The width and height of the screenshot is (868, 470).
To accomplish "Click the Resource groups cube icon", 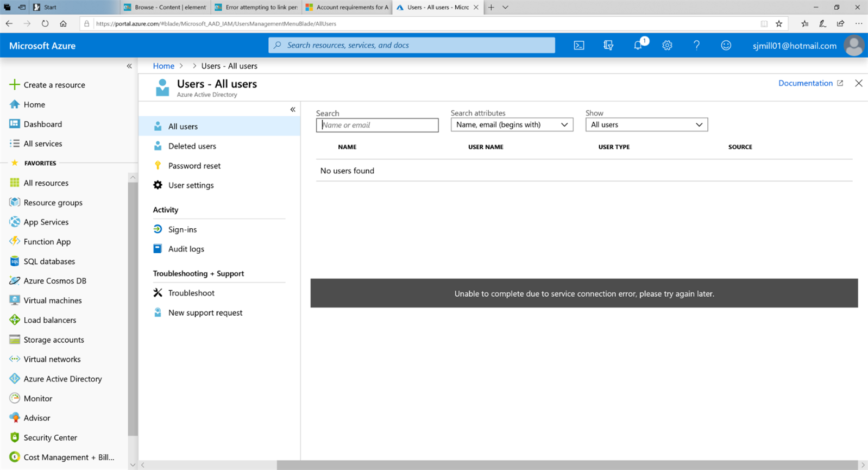I will click(15, 202).
